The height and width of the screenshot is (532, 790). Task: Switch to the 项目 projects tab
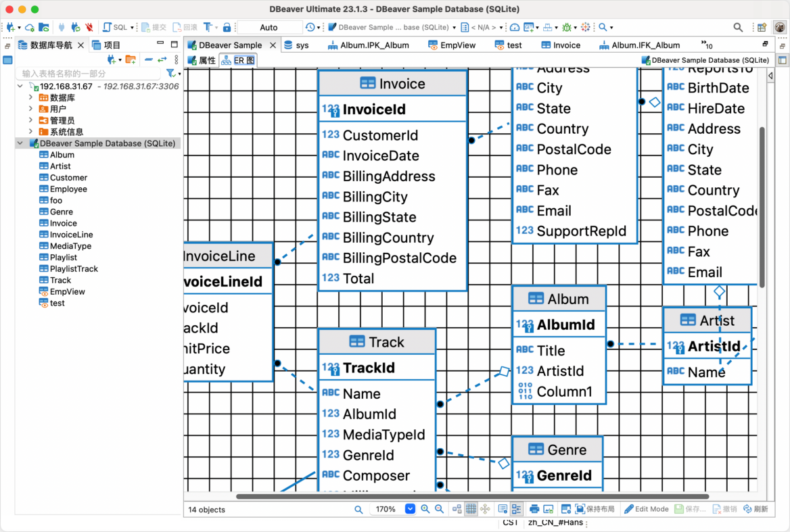coord(106,45)
